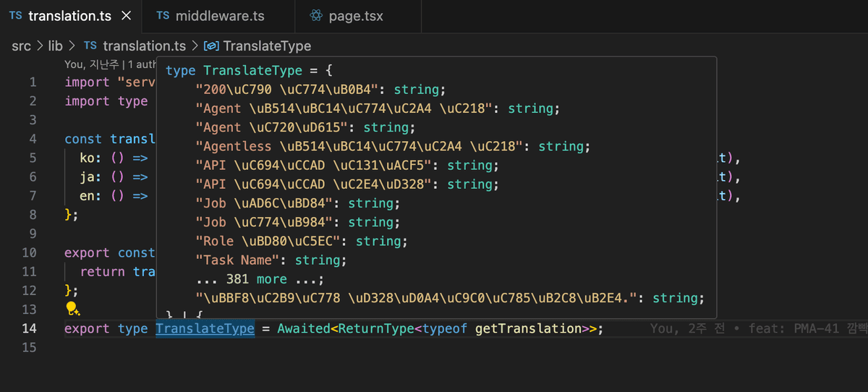Image resolution: width=868 pixels, height=392 pixels.
Task: Click the TranslateType symbol icon in breadcrumb
Action: point(212,46)
